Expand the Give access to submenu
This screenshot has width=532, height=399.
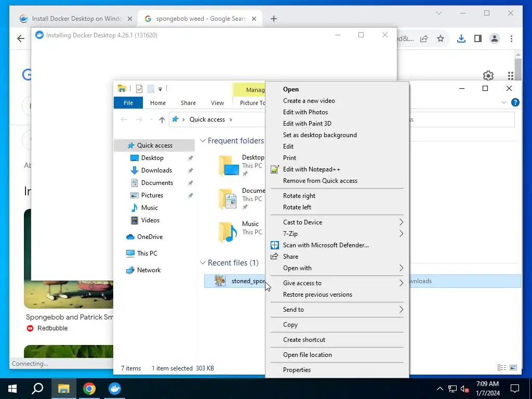pos(337,283)
